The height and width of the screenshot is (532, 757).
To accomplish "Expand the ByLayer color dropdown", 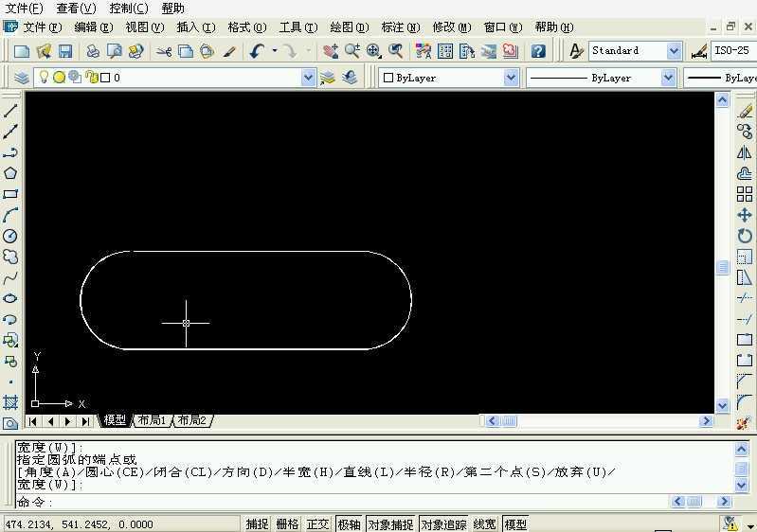I will coord(511,78).
